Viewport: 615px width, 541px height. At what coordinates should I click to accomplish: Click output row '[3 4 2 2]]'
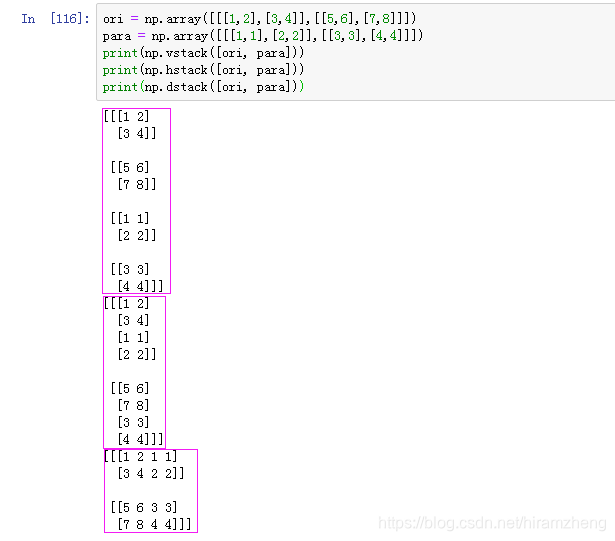(151, 474)
